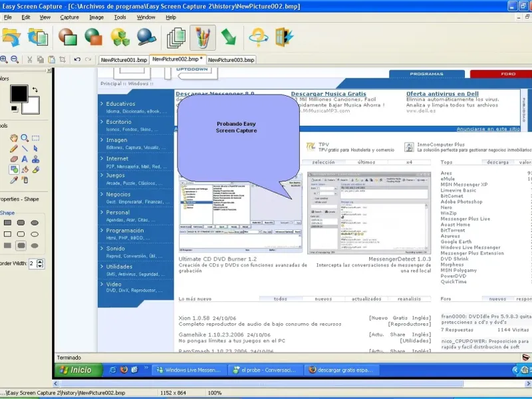Click the exit door icon in toolbar
This screenshot has height=399, width=532.
pyautogui.click(x=285, y=37)
